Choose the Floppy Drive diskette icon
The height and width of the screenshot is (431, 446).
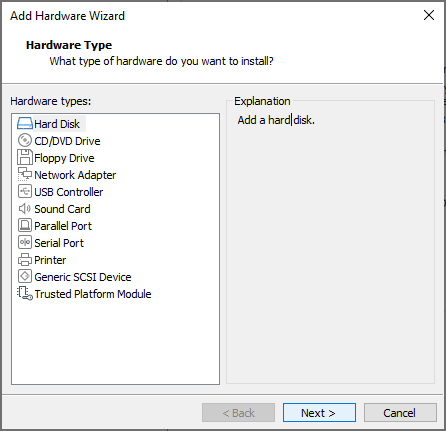click(x=25, y=157)
